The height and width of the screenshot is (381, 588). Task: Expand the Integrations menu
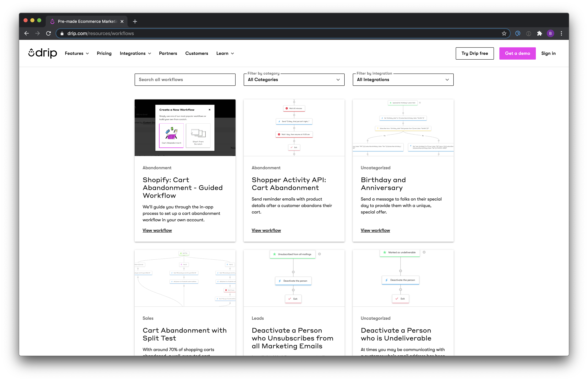[x=135, y=53]
